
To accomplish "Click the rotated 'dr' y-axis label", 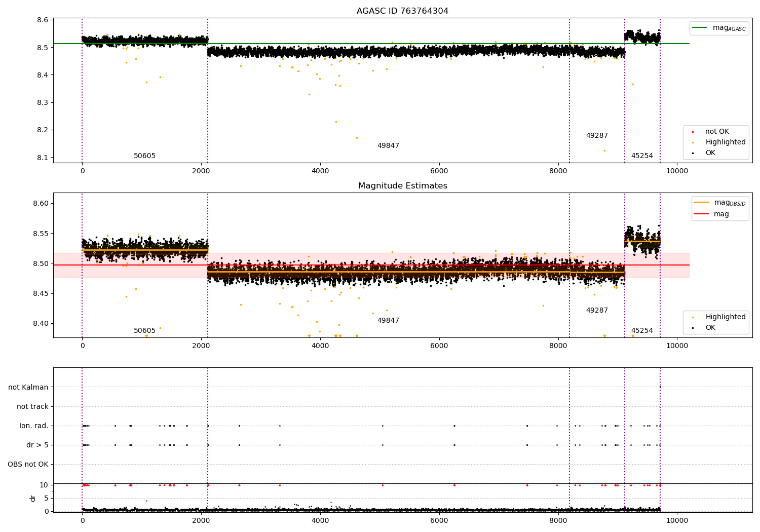I will 33,498.
